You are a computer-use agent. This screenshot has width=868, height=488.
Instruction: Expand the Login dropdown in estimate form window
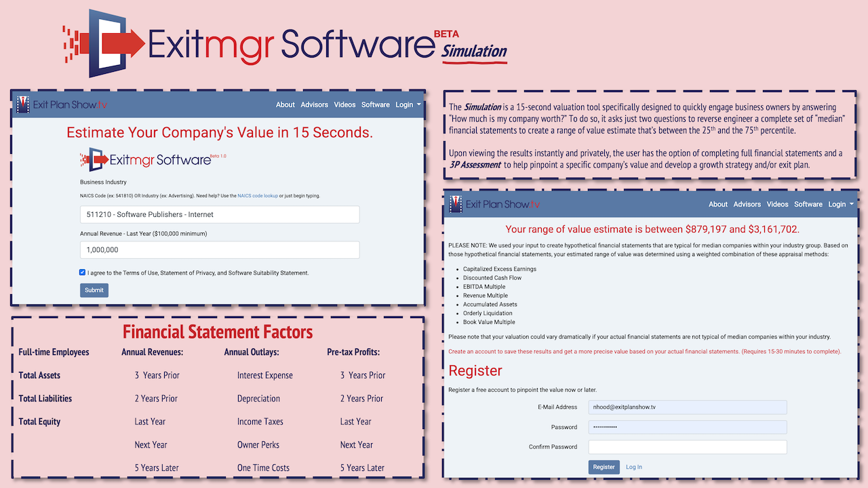click(x=408, y=104)
